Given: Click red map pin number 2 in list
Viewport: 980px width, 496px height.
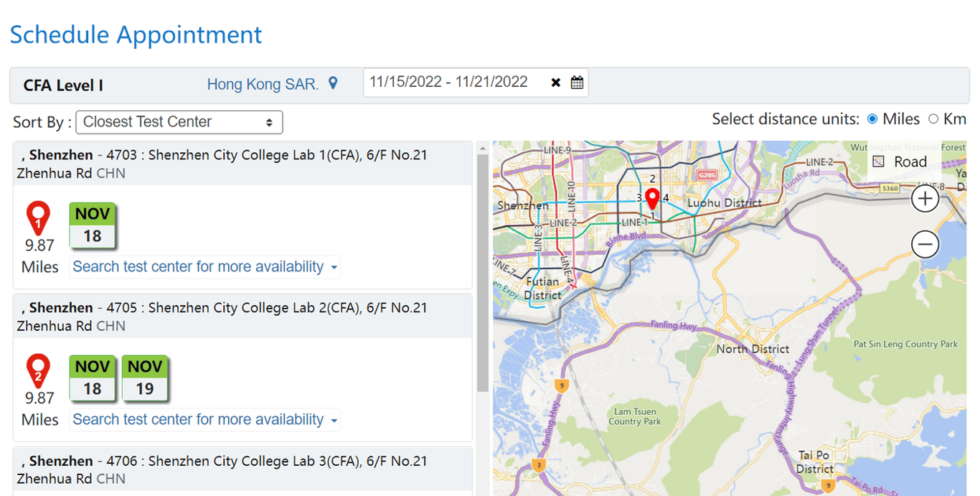Looking at the screenshot, I should [x=38, y=372].
